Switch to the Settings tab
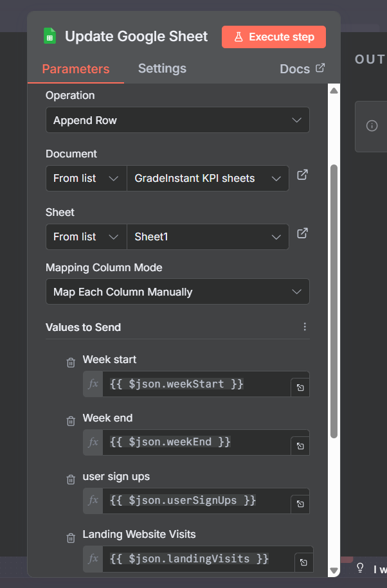The height and width of the screenshot is (588, 387). 162,69
